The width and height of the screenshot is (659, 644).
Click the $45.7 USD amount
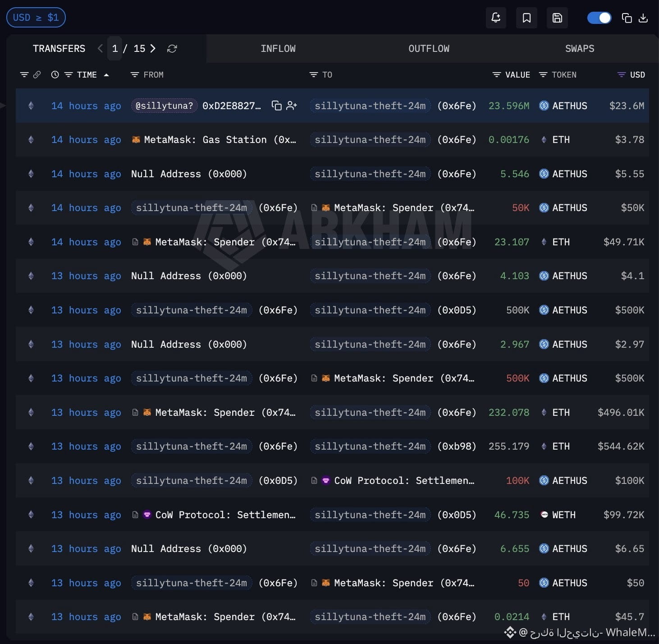click(630, 617)
